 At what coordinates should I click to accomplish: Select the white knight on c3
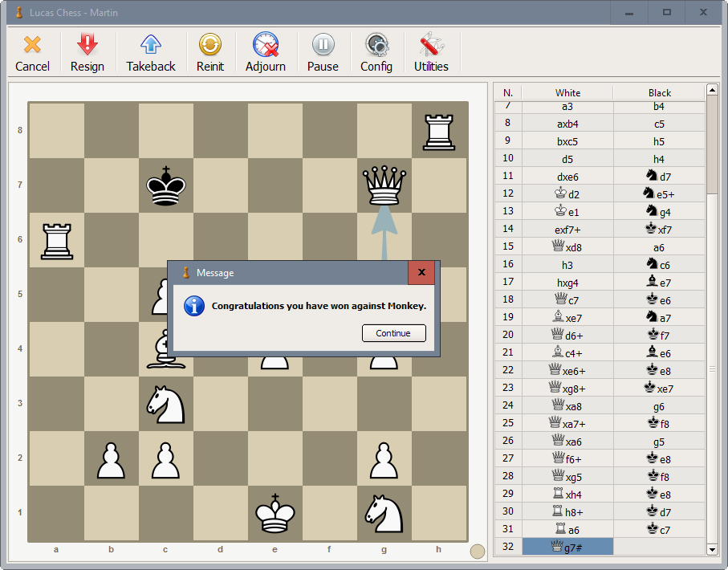tap(166, 404)
